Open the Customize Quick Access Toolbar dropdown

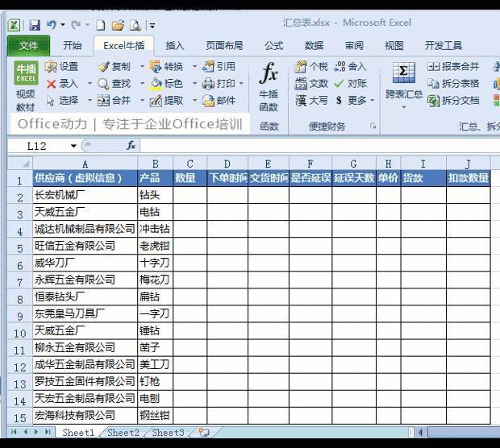pyautogui.click(x=152, y=26)
